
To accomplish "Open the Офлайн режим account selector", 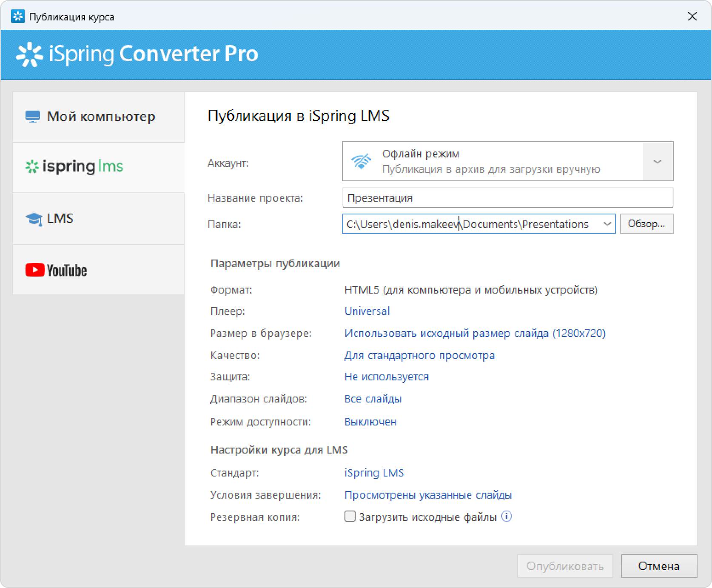I will 507,162.
